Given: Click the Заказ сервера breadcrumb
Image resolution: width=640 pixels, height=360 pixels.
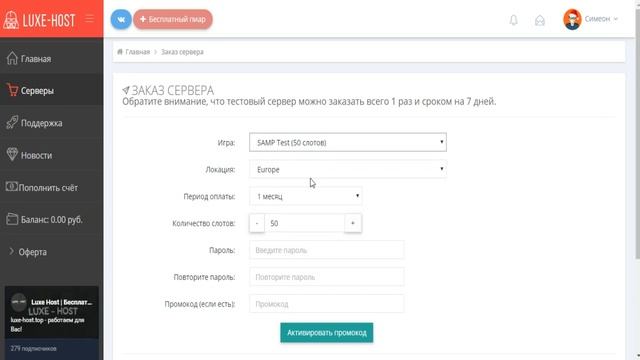Looking at the screenshot, I should tap(182, 52).
